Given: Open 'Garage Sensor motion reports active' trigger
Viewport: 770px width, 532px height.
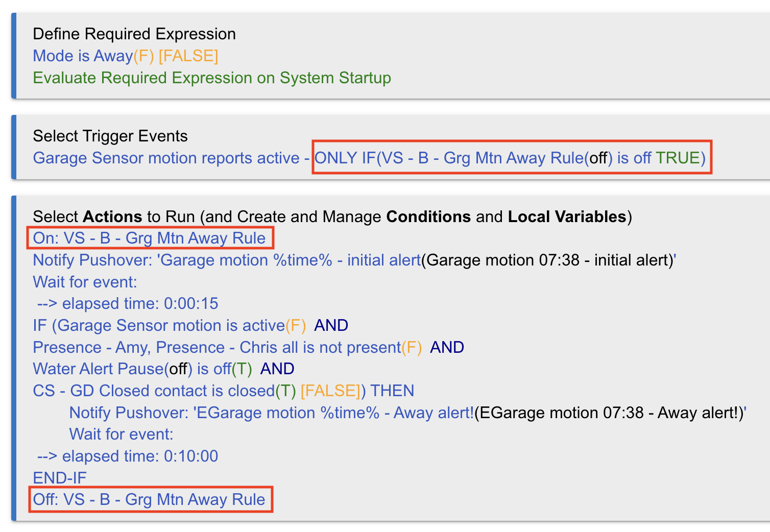Looking at the screenshot, I should coord(166,158).
